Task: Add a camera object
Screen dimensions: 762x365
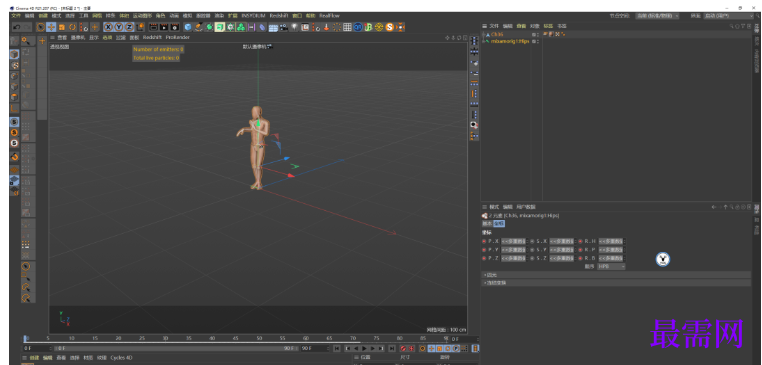Action: coord(283,27)
